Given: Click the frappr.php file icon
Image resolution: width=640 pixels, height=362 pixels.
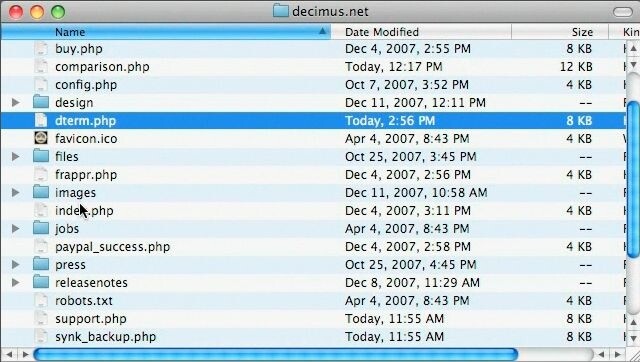Looking at the screenshot, I should coord(41,174).
